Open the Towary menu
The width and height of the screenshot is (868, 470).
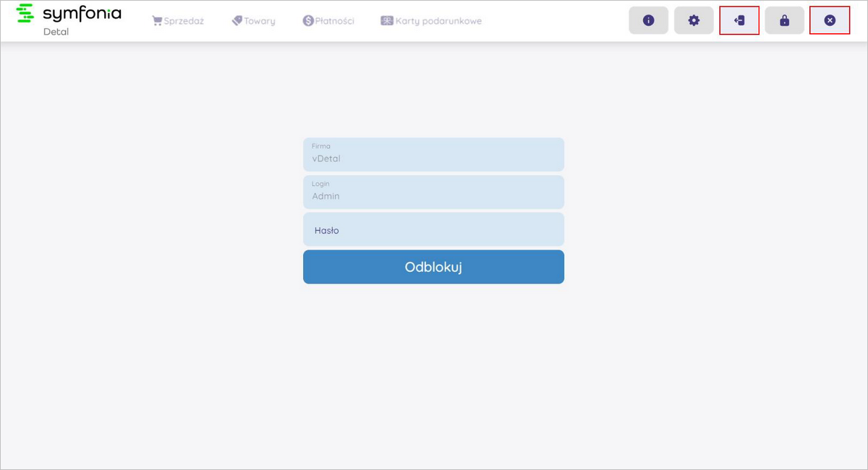pyautogui.click(x=253, y=21)
